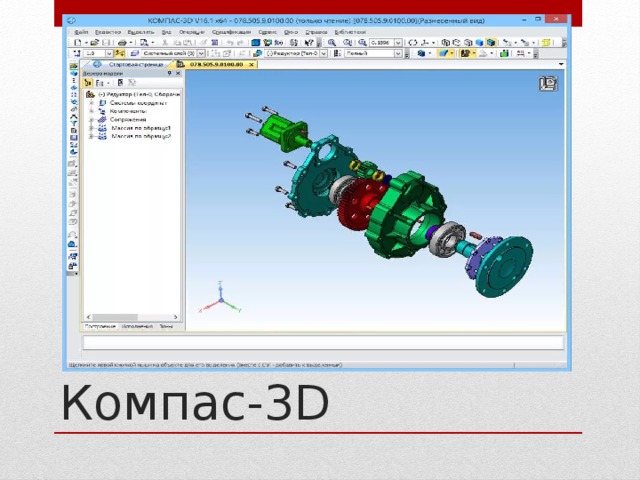
Task: Switch to the Построение tree tab
Action: tap(100, 327)
